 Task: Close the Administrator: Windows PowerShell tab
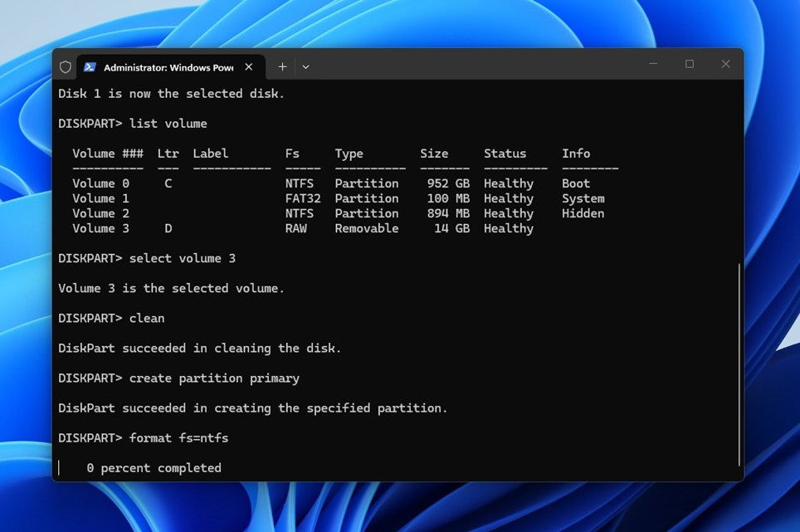tap(248, 67)
